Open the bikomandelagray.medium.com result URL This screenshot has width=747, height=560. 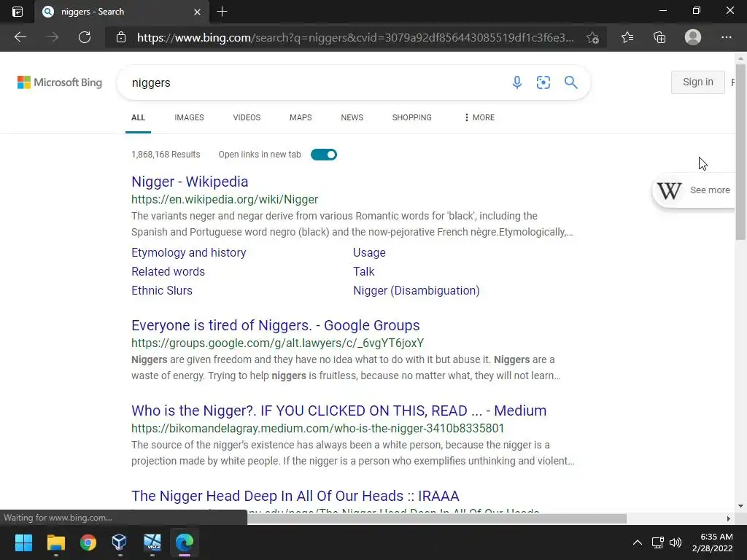(x=318, y=429)
